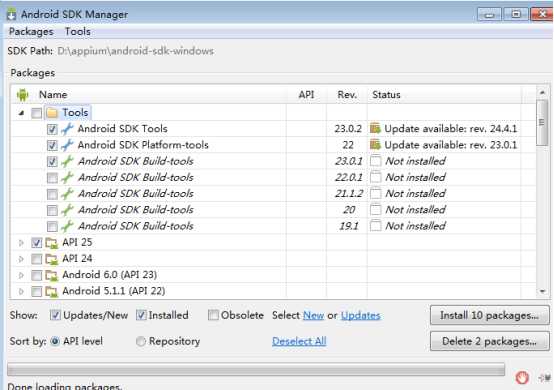Click the loading progress bar
The width and height of the screenshot is (554, 390).
pos(256,370)
